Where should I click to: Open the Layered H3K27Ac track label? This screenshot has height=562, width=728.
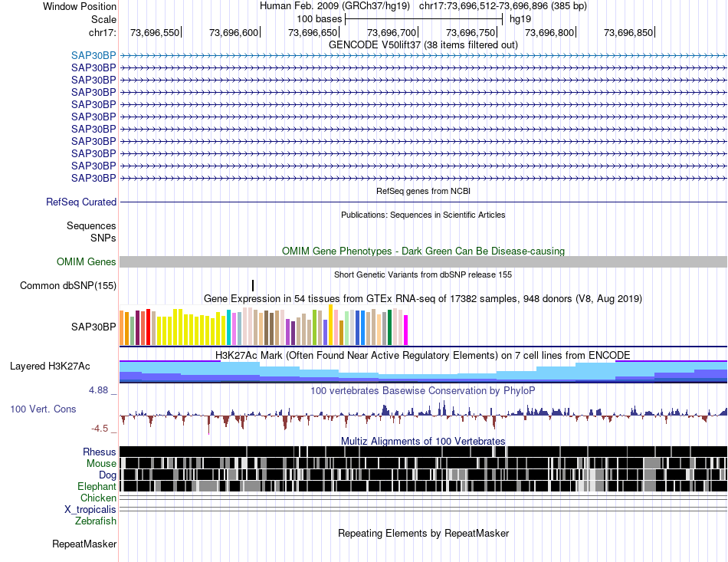50,366
